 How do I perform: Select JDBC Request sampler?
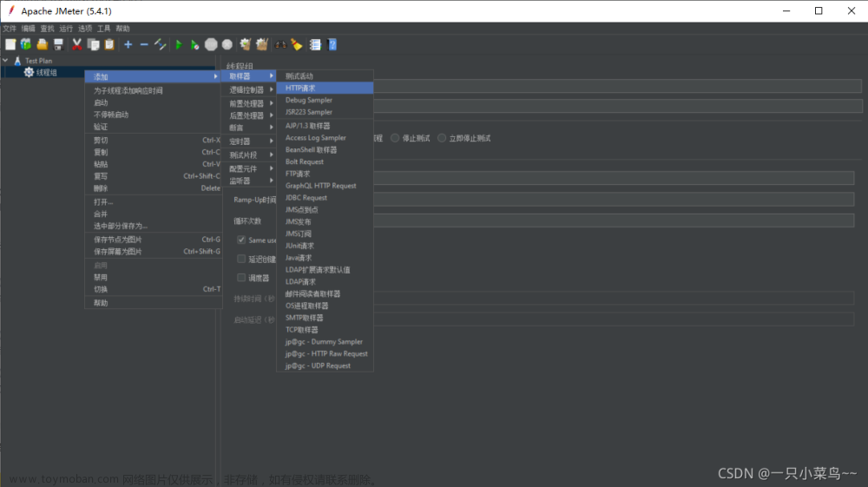click(325, 198)
